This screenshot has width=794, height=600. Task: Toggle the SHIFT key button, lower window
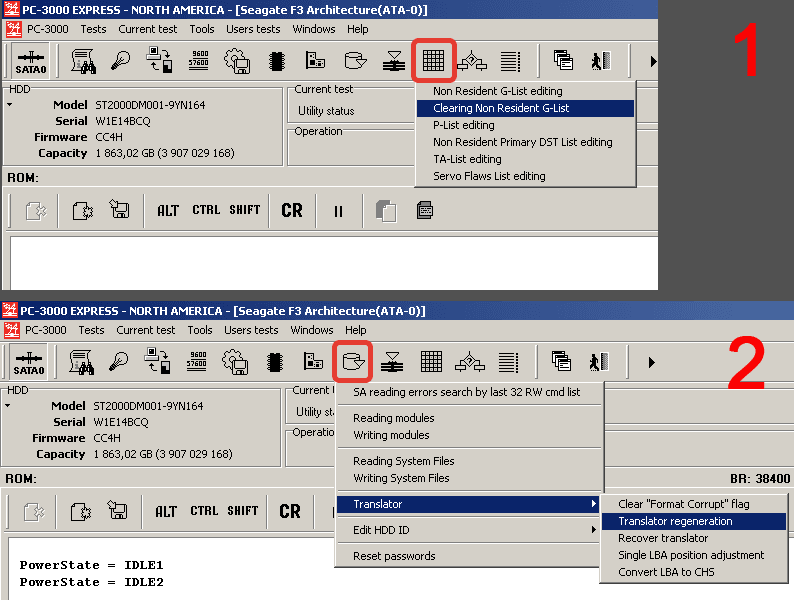243,511
